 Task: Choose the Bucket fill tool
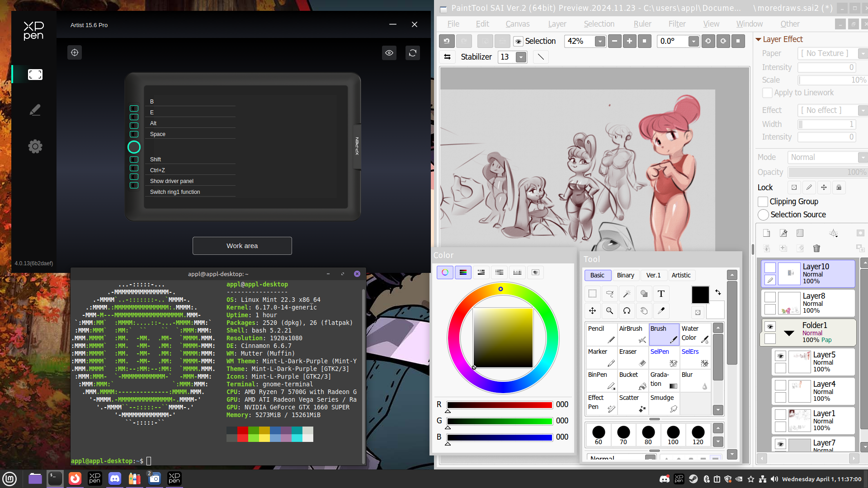click(633, 380)
